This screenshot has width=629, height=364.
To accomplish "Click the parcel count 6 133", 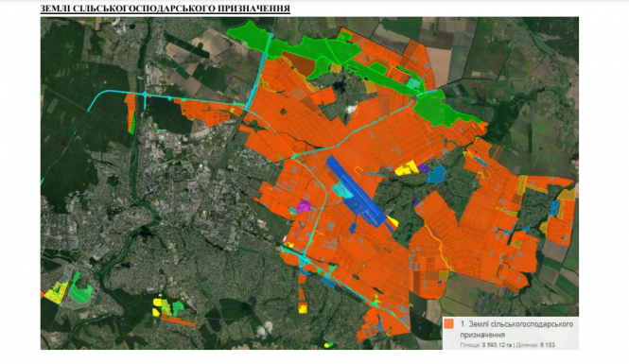I will (548, 345).
